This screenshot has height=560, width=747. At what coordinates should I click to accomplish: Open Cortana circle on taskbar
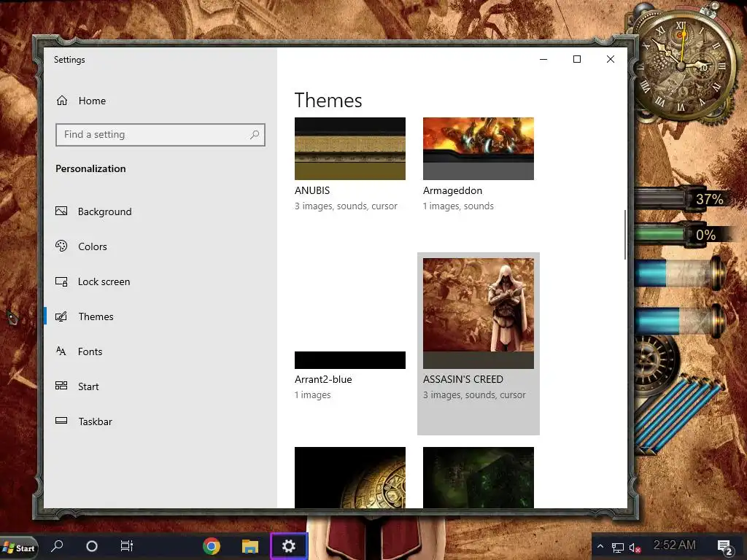92,546
